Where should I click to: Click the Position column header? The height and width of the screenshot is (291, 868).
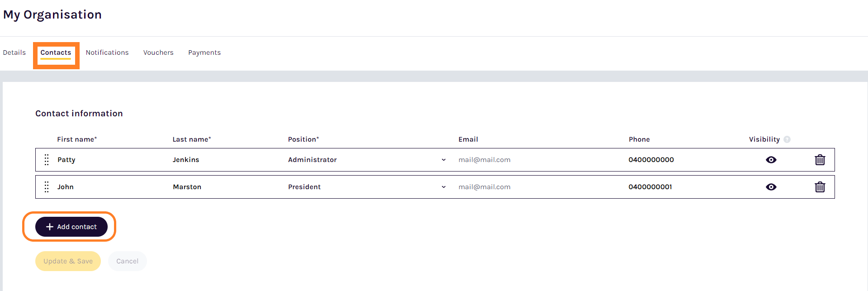coord(304,139)
